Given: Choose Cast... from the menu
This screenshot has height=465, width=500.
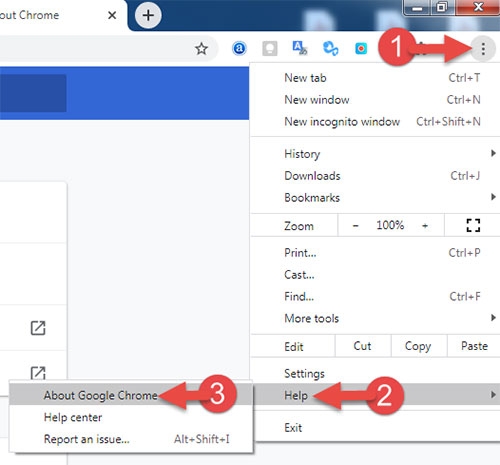Looking at the screenshot, I should click(x=375, y=275).
